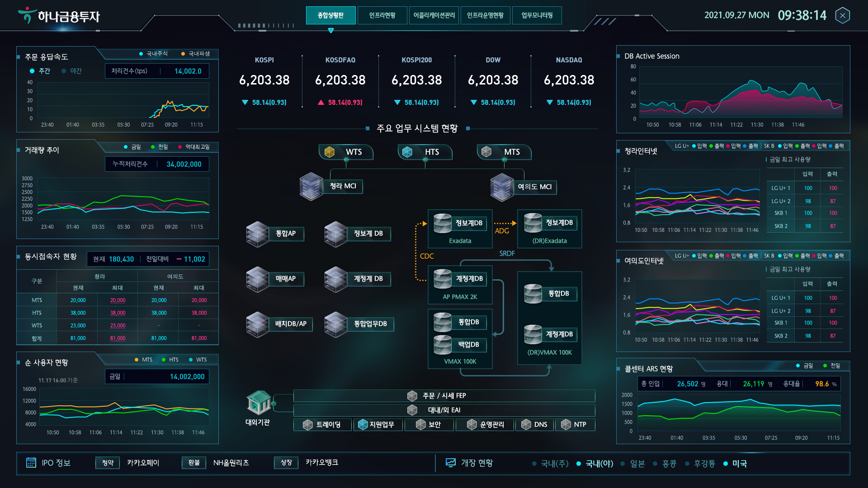Screen dimensions: 868x488
Task: Open the 대내/외 EAI bar
Action: point(444,410)
